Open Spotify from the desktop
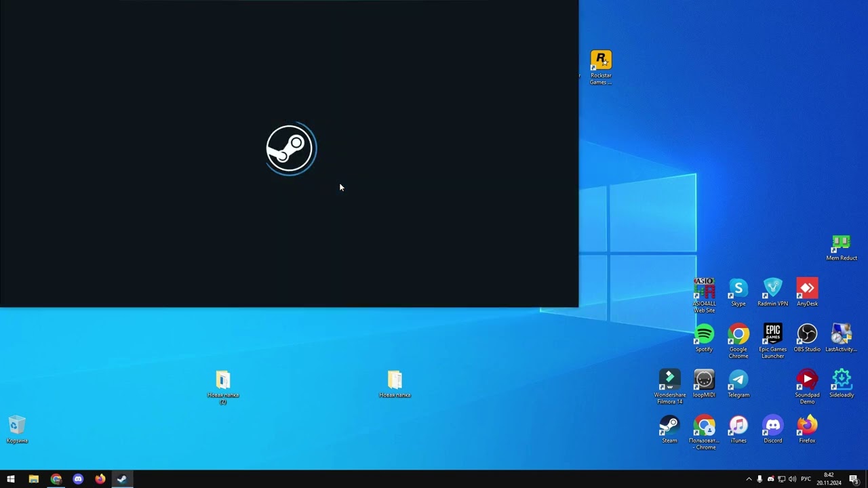The image size is (868, 488). 704,338
